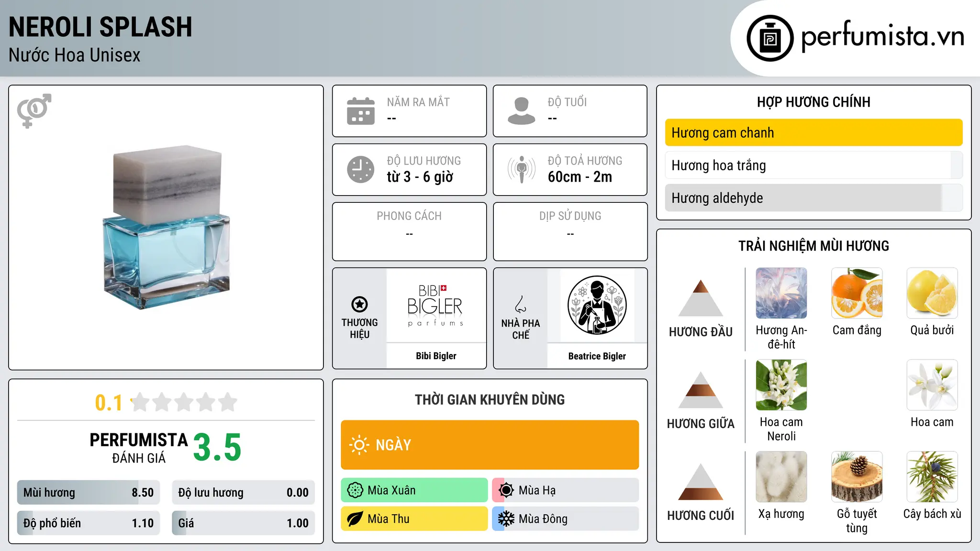The width and height of the screenshot is (980, 551).
Task: Click the middle notes pyramid icon
Action: pyautogui.click(x=701, y=390)
